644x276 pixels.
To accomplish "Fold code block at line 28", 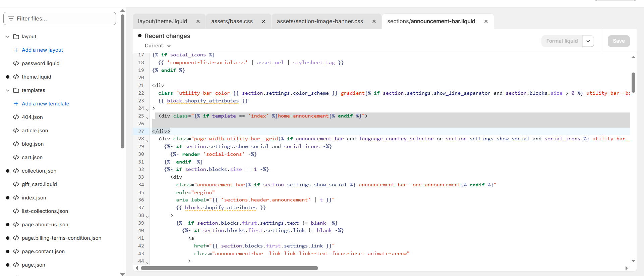I will 147,140.
